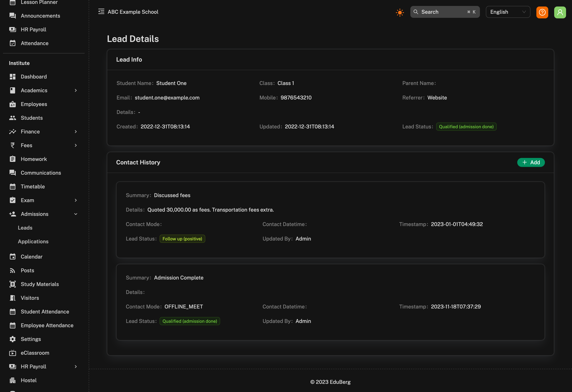Click the Announcements chat icon

click(x=13, y=16)
